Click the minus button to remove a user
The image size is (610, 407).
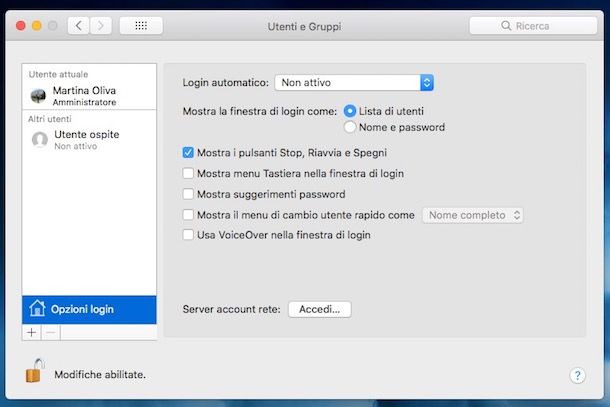(x=51, y=332)
